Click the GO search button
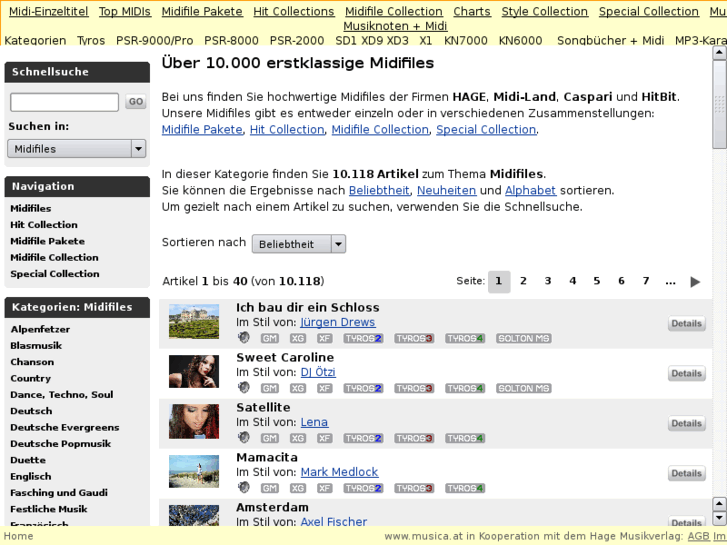 135,102
